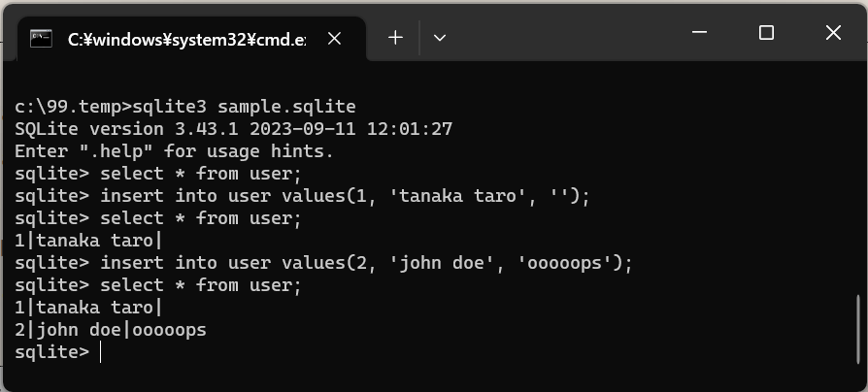This screenshot has width=868, height=392.
Task: Select the cmd.exe terminal tab
Action: pos(184,39)
